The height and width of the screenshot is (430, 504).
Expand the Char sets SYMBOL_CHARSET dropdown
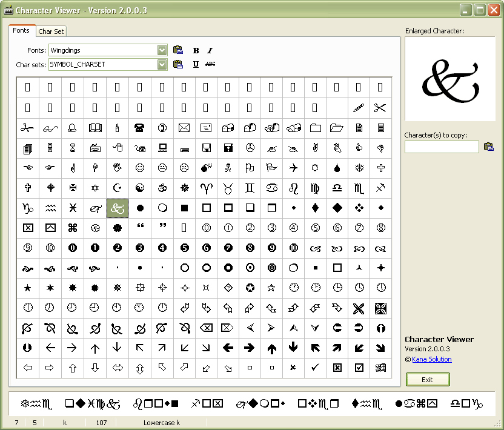click(162, 64)
